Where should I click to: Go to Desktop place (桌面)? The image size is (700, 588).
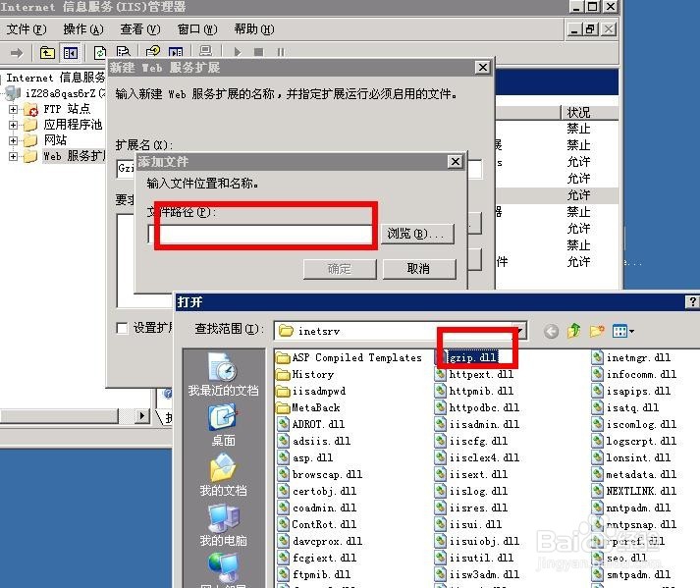223,425
